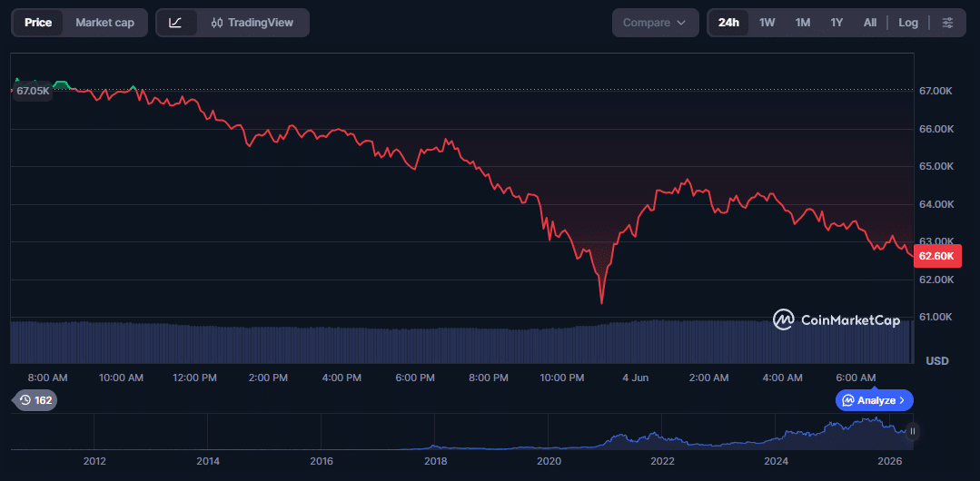Click the 62.60K current price label
Viewport: 980px width, 481px height.
pos(937,256)
